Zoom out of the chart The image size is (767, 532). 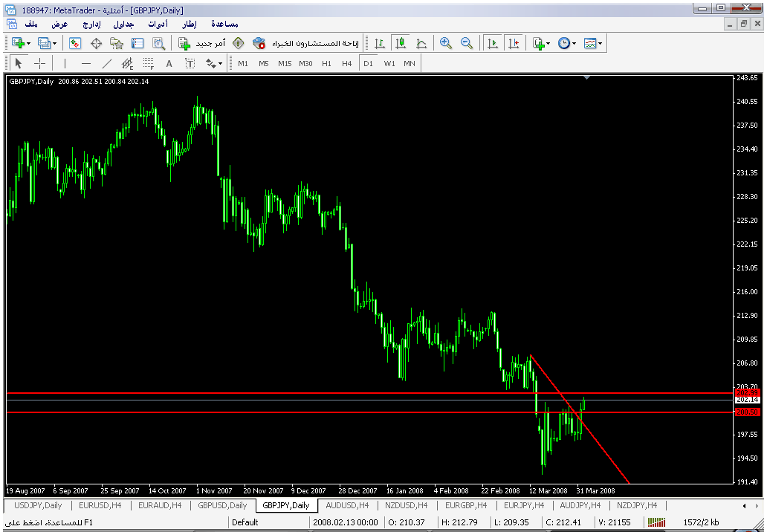467,44
